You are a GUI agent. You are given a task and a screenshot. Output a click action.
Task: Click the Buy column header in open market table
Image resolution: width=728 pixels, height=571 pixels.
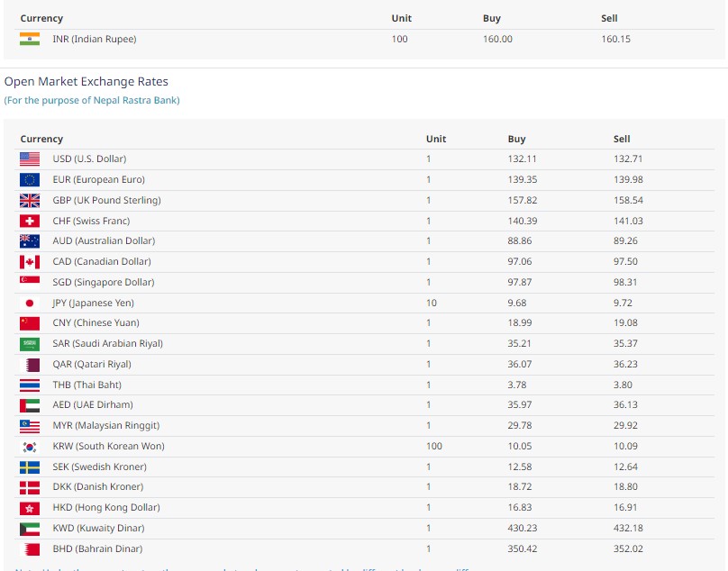coord(516,139)
